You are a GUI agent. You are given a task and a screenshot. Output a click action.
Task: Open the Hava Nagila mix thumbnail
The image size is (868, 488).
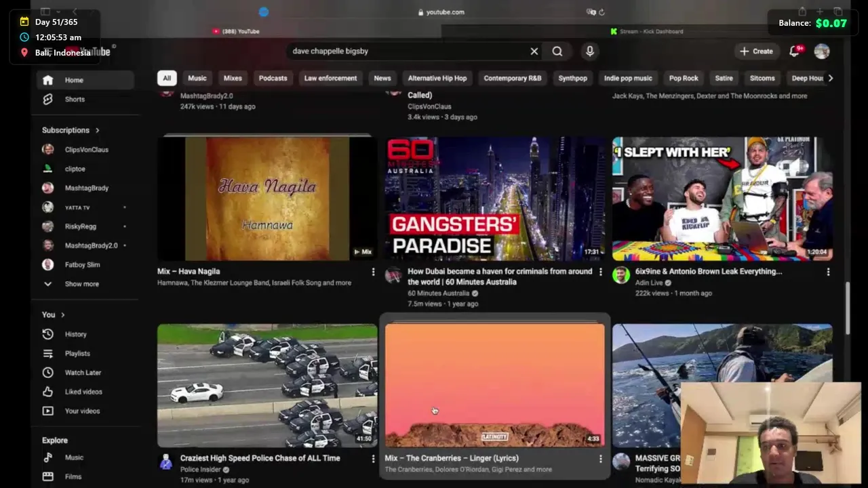tap(267, 199)
